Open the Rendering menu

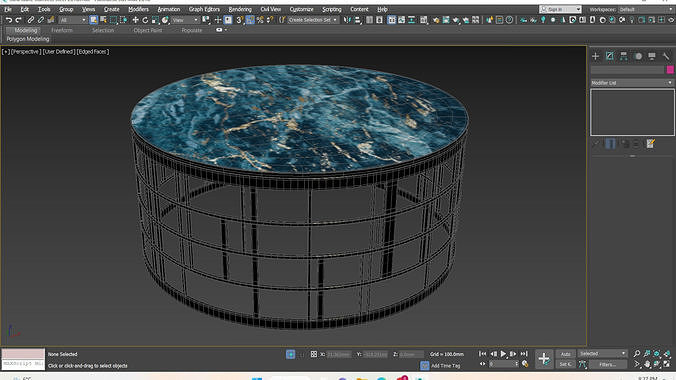pos(240,9)
